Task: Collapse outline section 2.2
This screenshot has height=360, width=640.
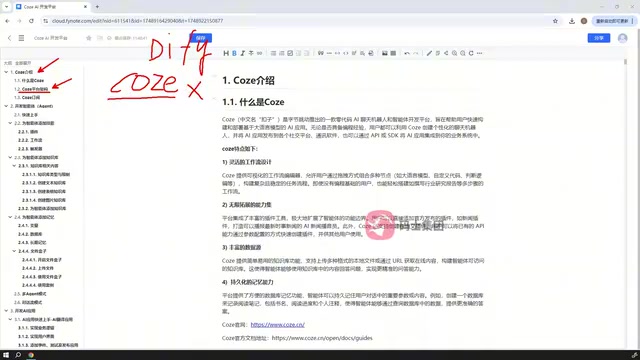Action: 10,123
